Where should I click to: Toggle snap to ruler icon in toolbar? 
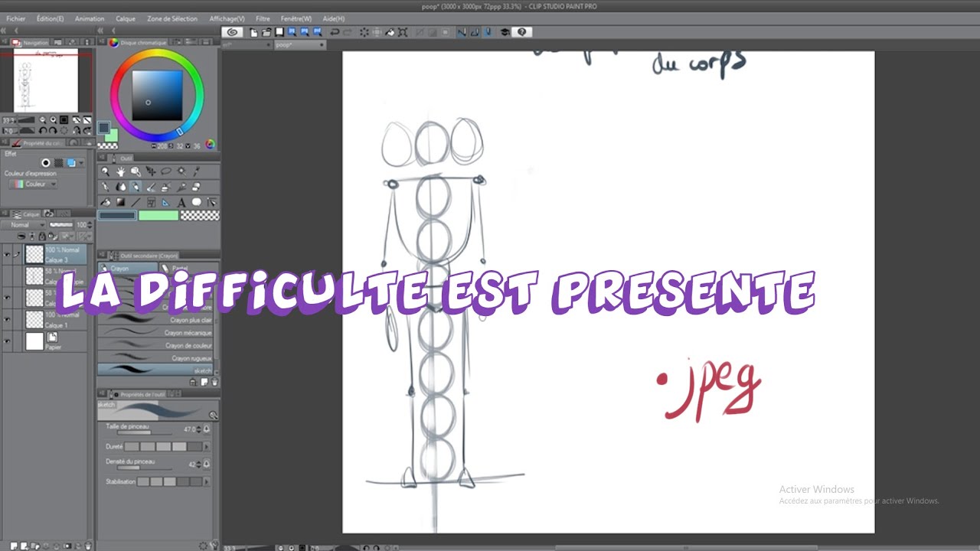click(462, 32)
